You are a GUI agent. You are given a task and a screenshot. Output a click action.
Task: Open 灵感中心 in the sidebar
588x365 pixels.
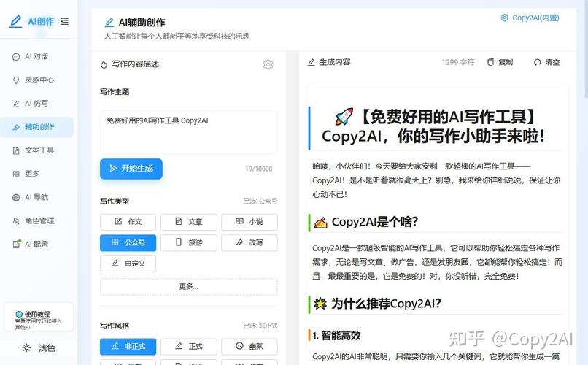36,80
